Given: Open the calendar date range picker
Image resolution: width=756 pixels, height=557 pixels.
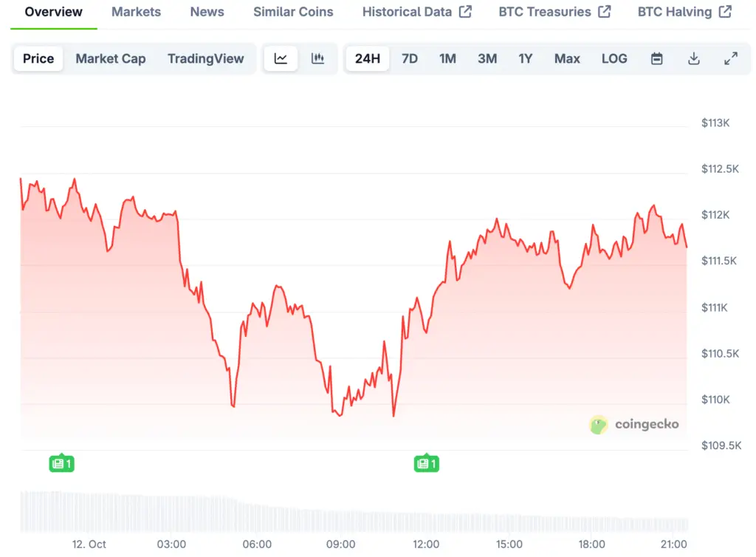Looking at the screenshot, I should point(656,59).
